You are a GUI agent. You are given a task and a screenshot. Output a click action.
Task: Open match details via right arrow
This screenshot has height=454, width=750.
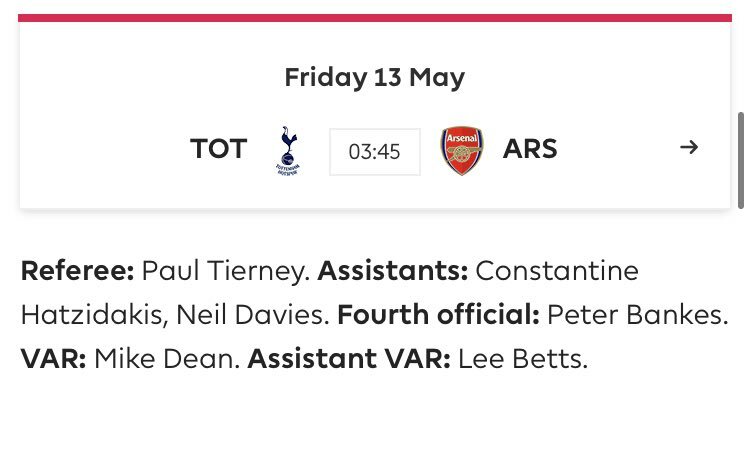689,147
